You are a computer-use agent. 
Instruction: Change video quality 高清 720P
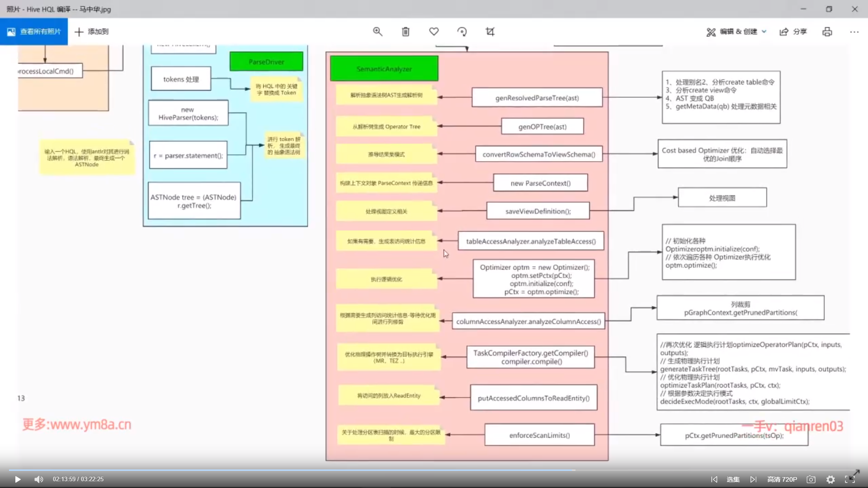tap(782, 479)
